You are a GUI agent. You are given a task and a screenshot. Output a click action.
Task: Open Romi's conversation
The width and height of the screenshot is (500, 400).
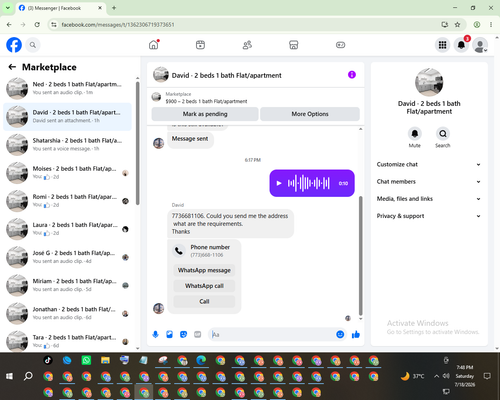point(67,201)
